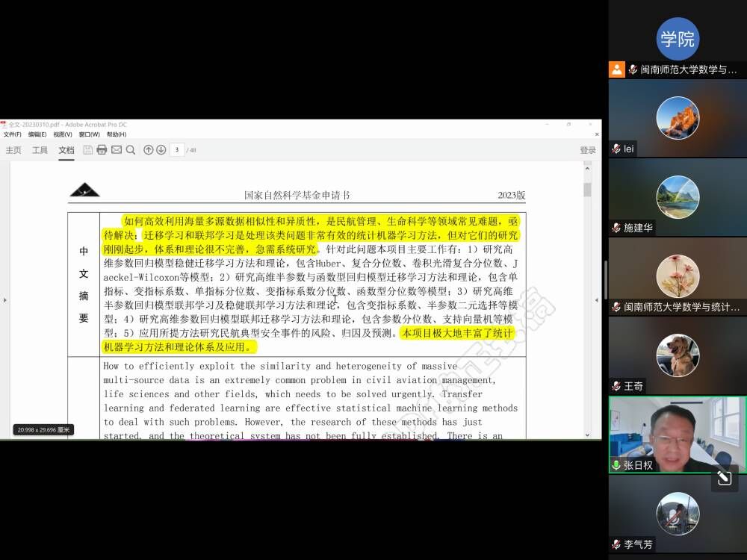Image resolution: width=747 pixels, height=560 pixels.
Task: Click the Acrobat icon in the title bar
Action: [x=6, y=125]
